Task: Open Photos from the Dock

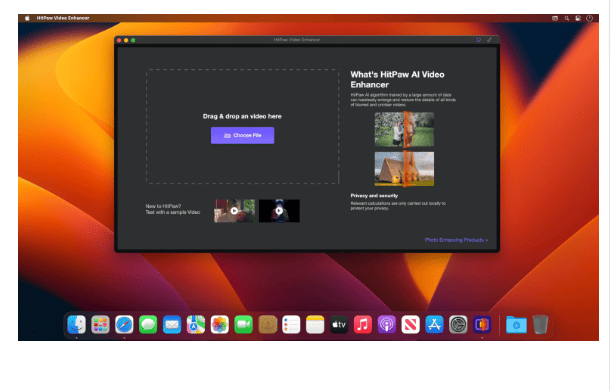Action: coord(220,324)
